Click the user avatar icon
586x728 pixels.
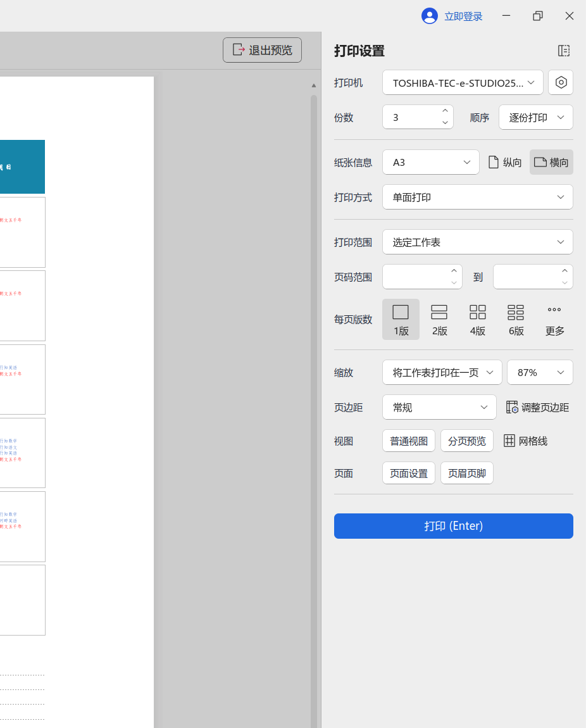tap(430, 16)
